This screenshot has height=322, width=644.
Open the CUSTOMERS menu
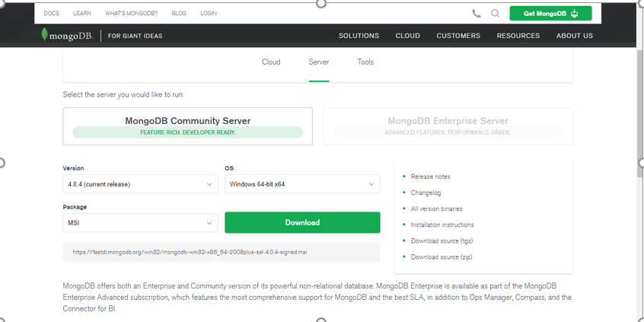458,36
